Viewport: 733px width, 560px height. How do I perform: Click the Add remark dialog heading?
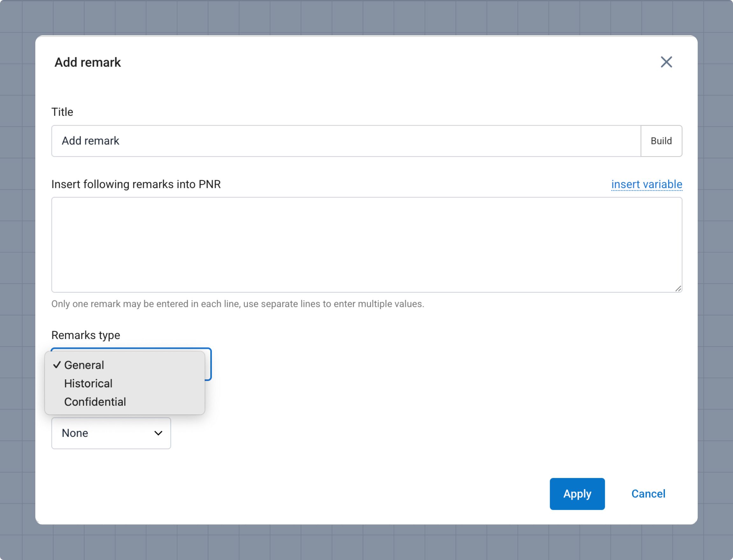tap(88, 62)
